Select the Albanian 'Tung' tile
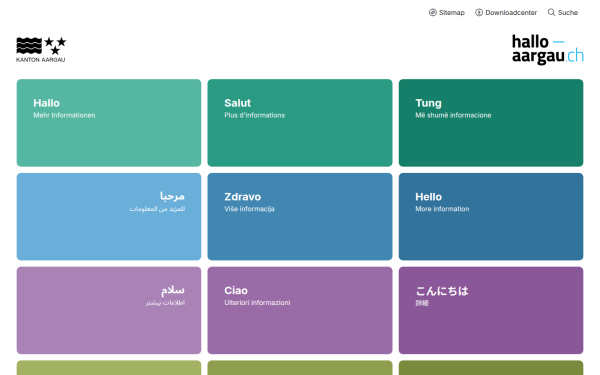600x375 pixels. click(x=491, y=123)
